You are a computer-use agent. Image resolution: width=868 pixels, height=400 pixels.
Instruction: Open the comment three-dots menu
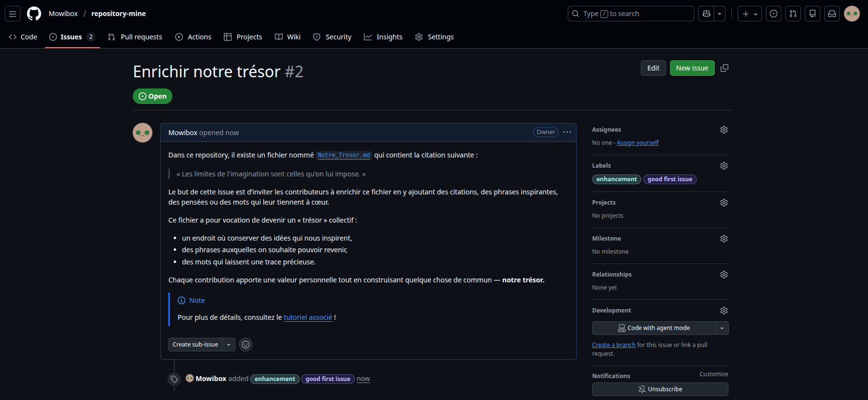[x=567, y=132]
